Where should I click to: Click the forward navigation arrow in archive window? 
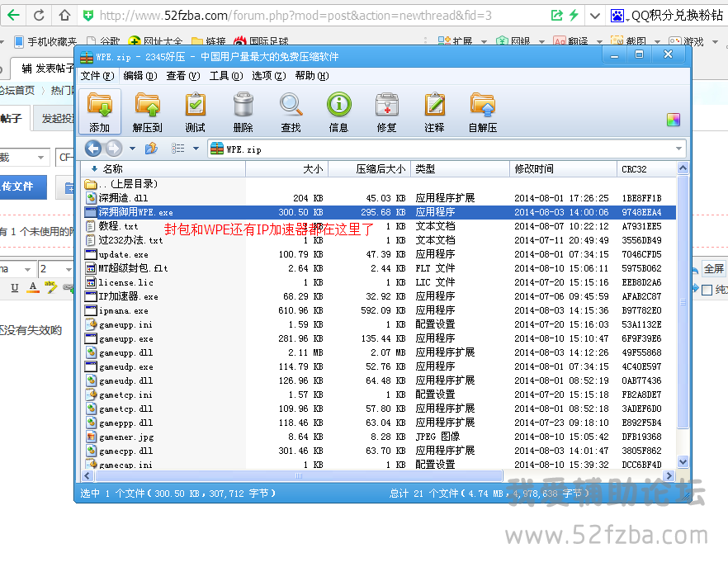[x=114, y=149]
